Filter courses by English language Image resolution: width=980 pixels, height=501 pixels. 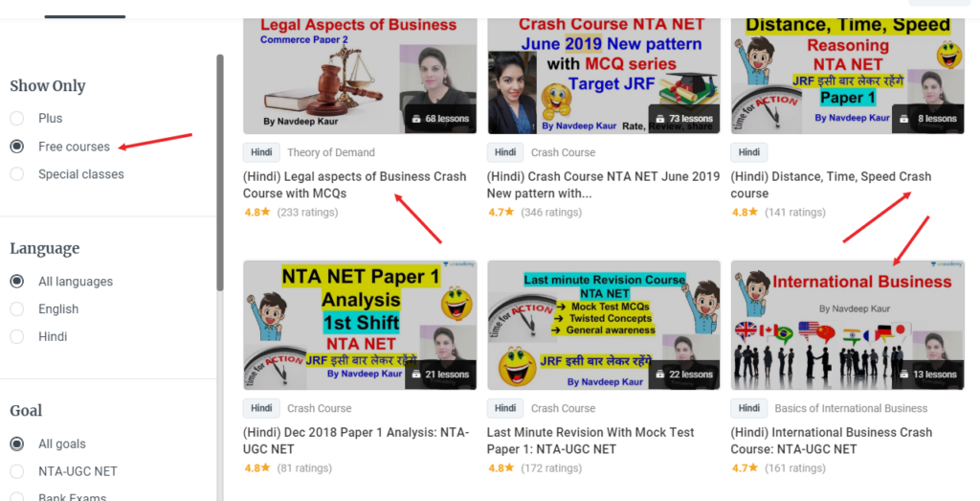click(x=17, y=309)
